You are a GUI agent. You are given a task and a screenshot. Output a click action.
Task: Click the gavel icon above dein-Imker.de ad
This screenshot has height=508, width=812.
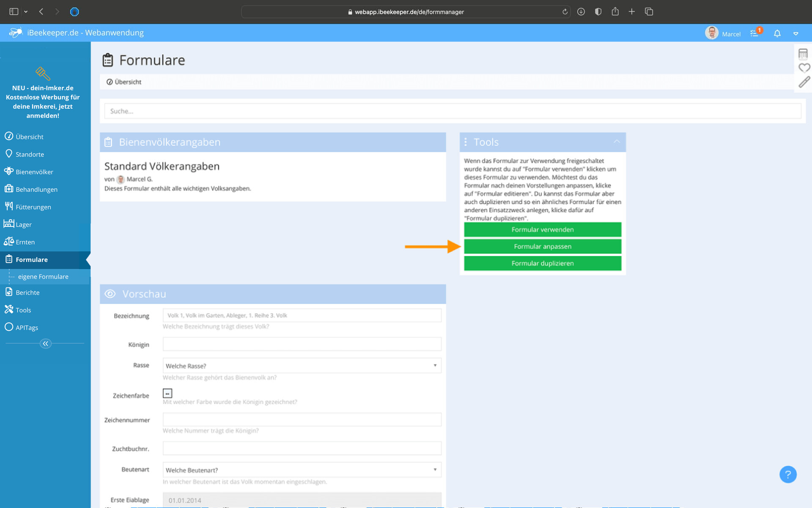[x=43, y=73]
